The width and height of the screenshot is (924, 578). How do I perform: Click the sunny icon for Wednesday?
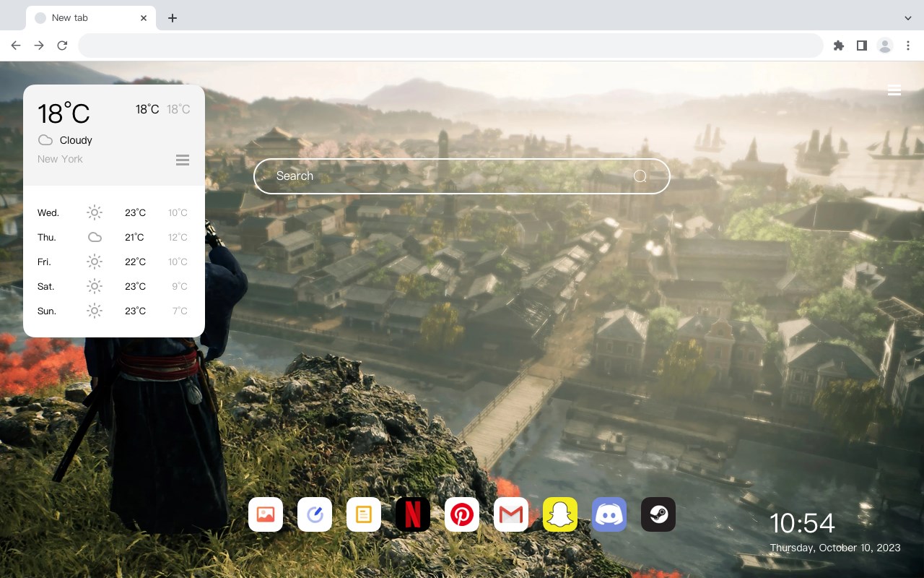tap(95, 212)
